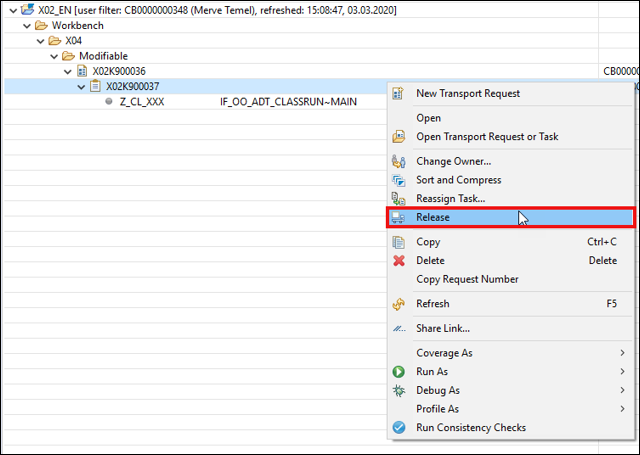Select the X04 tree label
The width and height of the screenshot is (640, 455).
click(x=73, y=41)
